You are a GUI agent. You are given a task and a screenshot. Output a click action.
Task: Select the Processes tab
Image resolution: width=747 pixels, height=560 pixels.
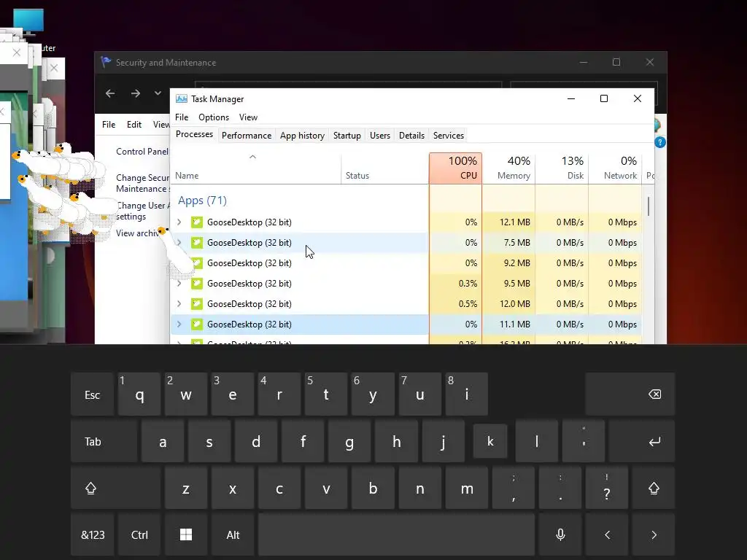[x=194, y=134]
